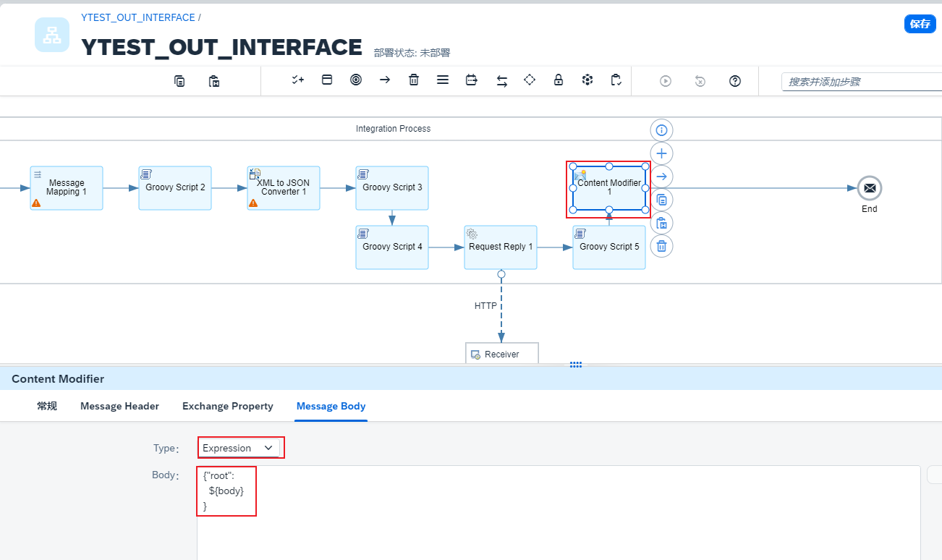The height and width of the screenshot is (560, 942).
Task: Click trash icon in Content Modifier context pad
Action: point(661,246)
